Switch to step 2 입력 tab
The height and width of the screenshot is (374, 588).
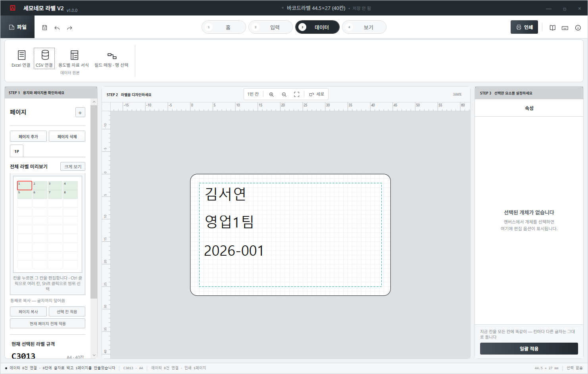(271, 27)
